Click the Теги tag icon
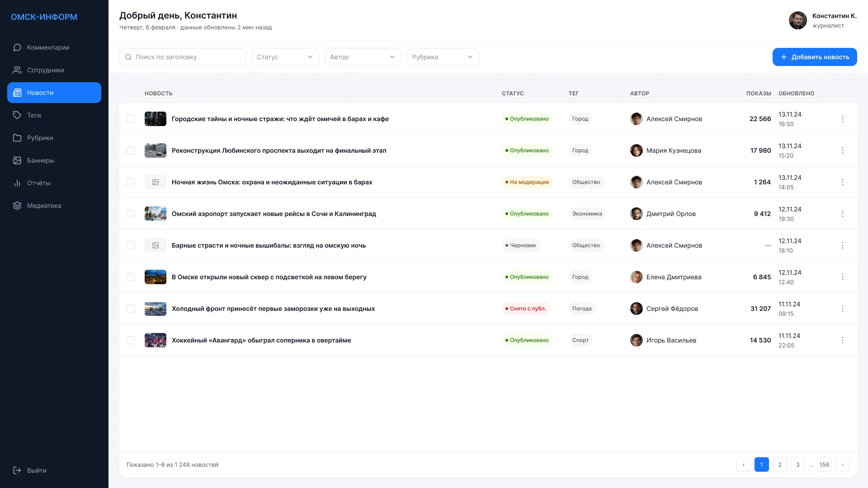 pyautogui.click(x=17, y=115)
